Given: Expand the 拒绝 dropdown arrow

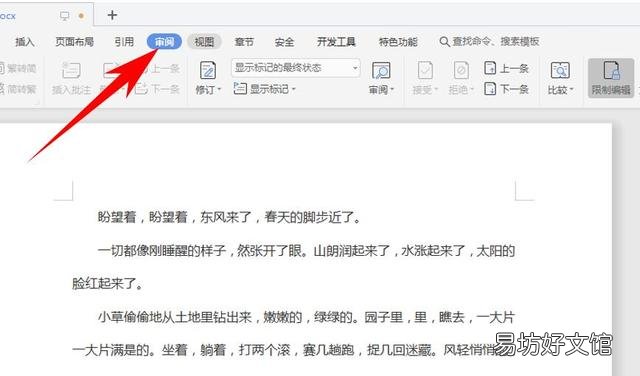Looking at the screenshot, I should [x=471, y=89].
